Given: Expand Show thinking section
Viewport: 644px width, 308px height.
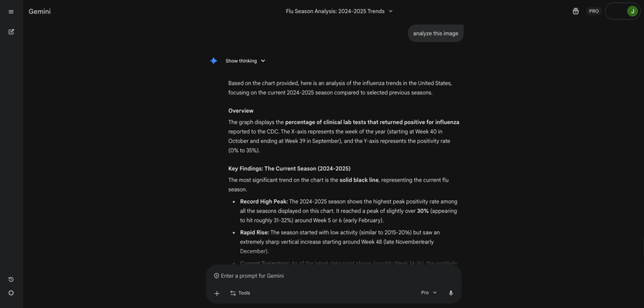Looking at the screenshot, I should [x=245, y=61].
